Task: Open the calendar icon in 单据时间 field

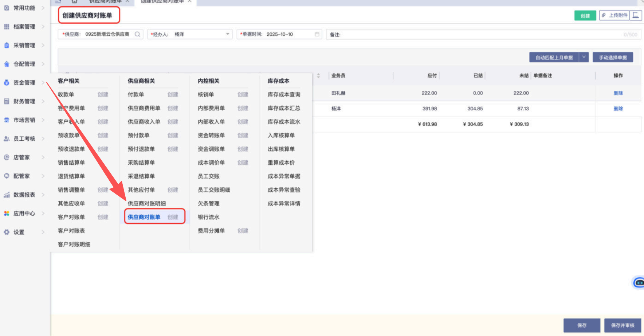Action: 317,34
